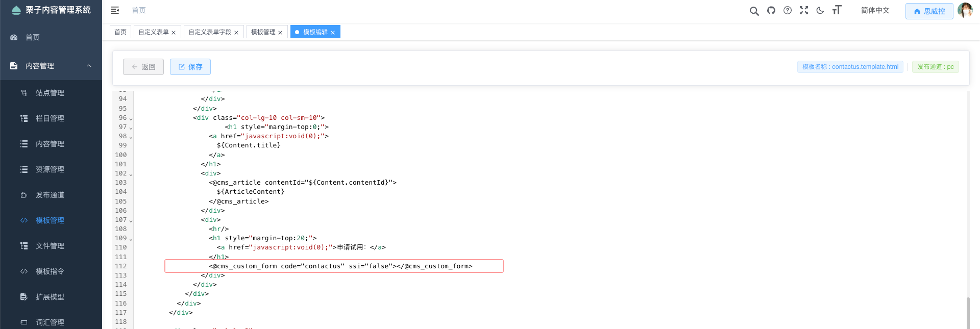980x329 pixels.
Task: Switch to the 首页 tab
Action: point(120,32)
